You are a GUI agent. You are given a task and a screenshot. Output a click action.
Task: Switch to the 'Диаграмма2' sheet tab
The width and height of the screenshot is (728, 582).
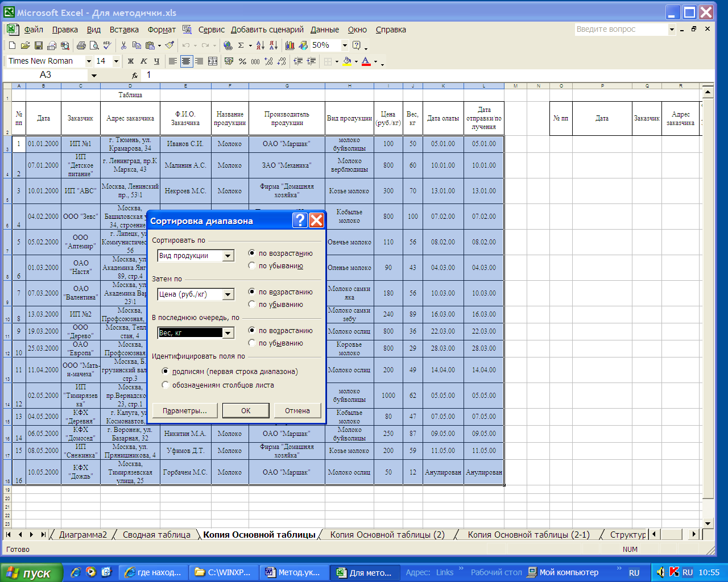click(x=83, y=534)
